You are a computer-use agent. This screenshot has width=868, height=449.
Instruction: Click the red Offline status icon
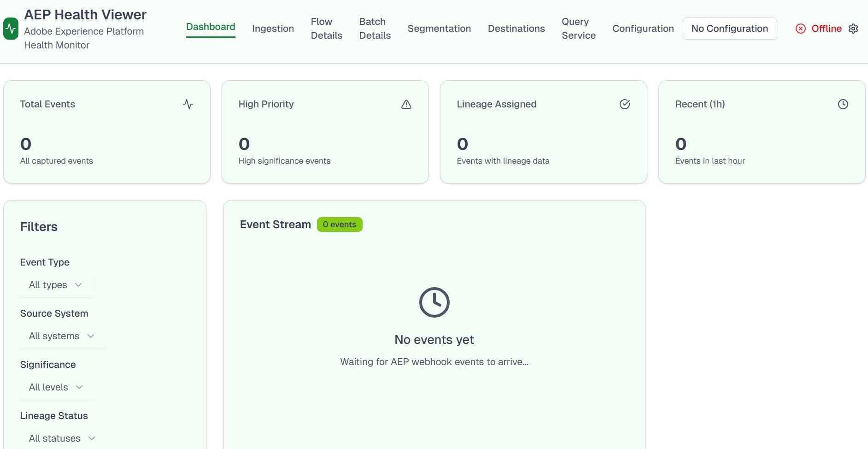pos(800,28)
